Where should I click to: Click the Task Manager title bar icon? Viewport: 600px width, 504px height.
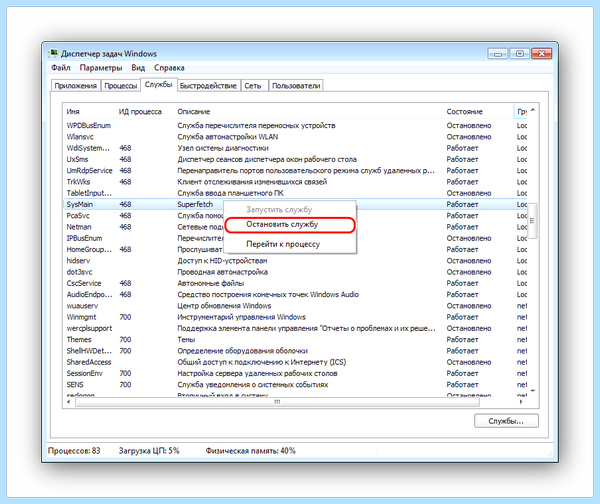tap(53, 54)
